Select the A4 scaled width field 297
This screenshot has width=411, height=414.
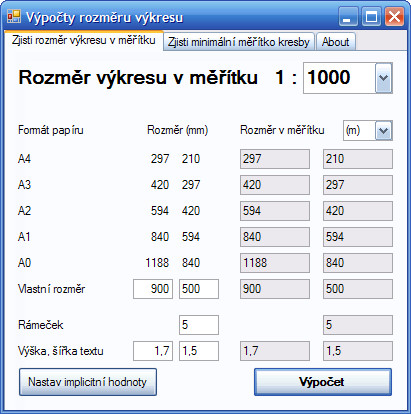275,159
